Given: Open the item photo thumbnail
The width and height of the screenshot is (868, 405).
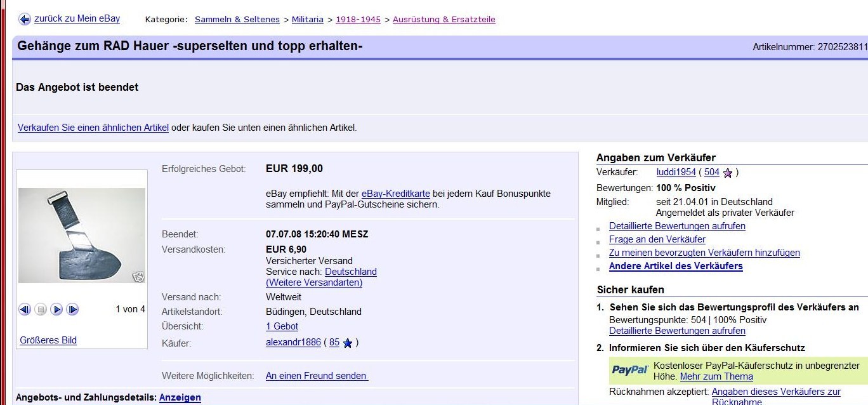Looking at the screenshot, I should pyautogui.click(x=81, y=236).
